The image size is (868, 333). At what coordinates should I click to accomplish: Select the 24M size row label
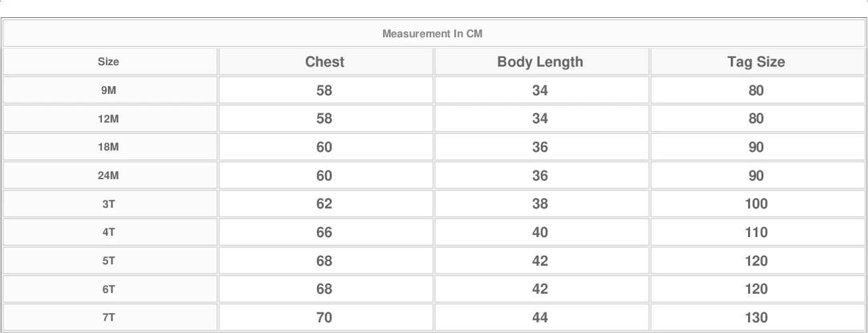[109, 176]
